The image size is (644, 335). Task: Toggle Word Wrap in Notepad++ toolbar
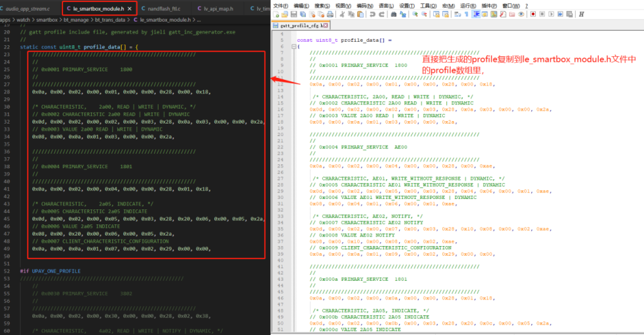point(457,14)
